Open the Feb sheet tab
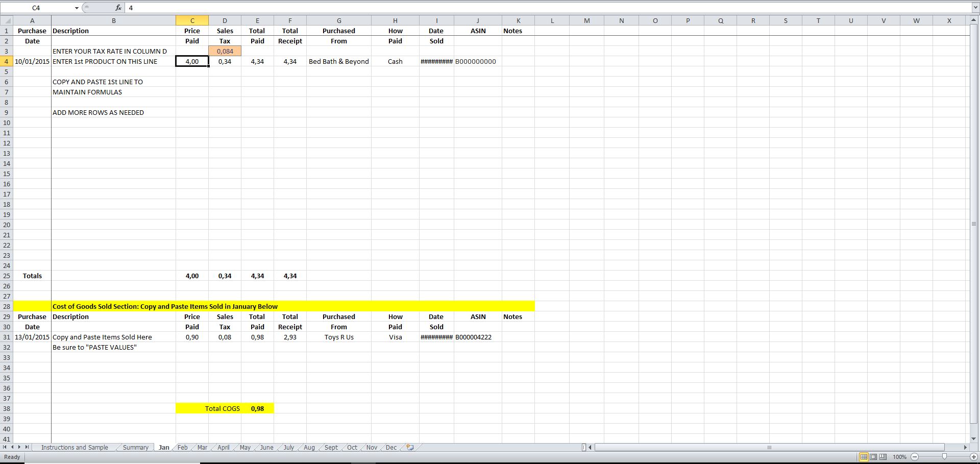The image size is (980, 464). [x=182, y=447]
